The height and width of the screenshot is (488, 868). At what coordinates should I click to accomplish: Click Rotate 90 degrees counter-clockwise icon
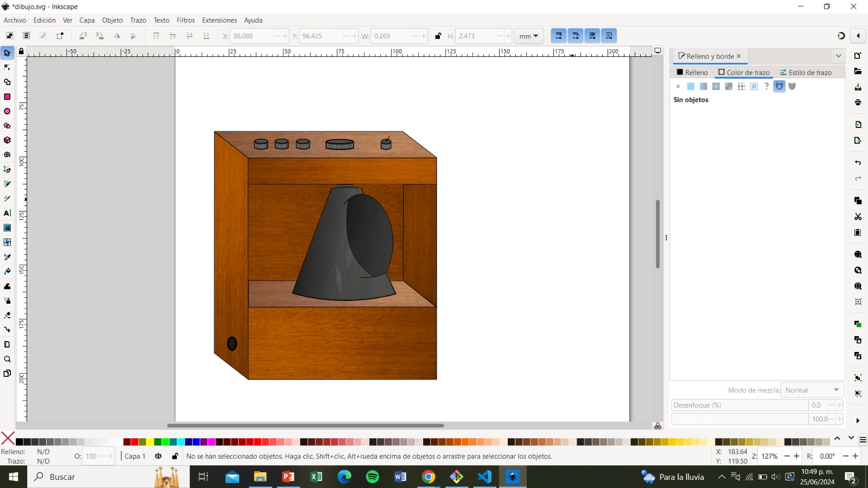pyautogui.click(x=83, y=36)
